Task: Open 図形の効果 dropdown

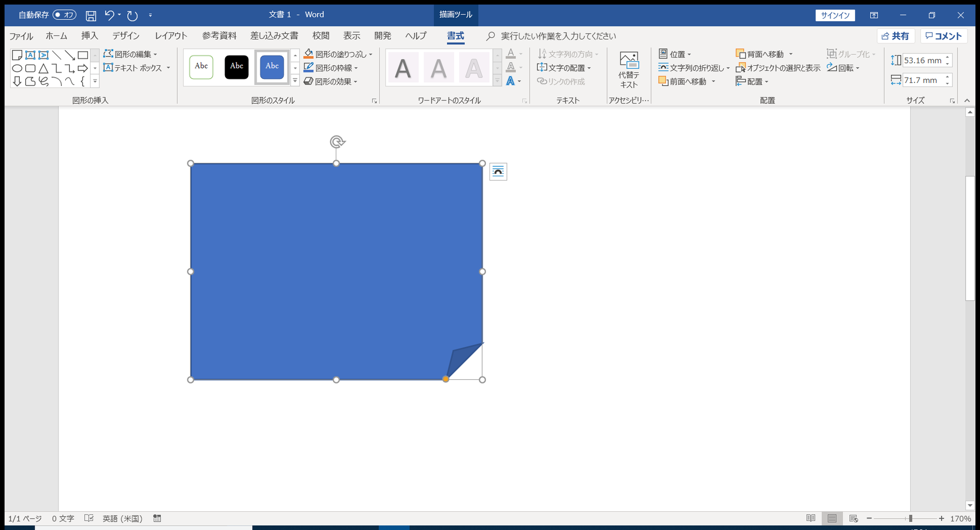Action: (x=331, y=81)
